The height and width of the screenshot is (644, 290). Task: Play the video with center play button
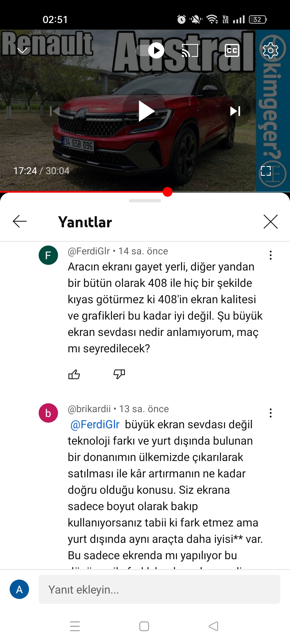(145, 111)
